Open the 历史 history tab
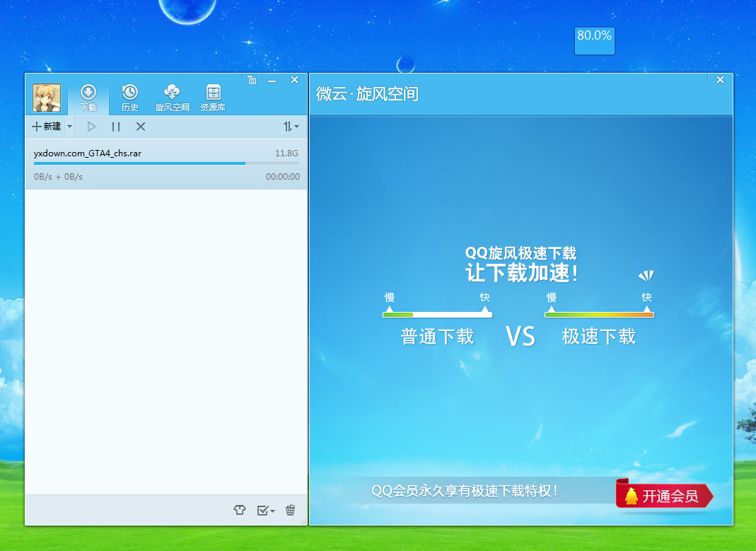Screen dimensions: 756x551 tap(129, 98)
